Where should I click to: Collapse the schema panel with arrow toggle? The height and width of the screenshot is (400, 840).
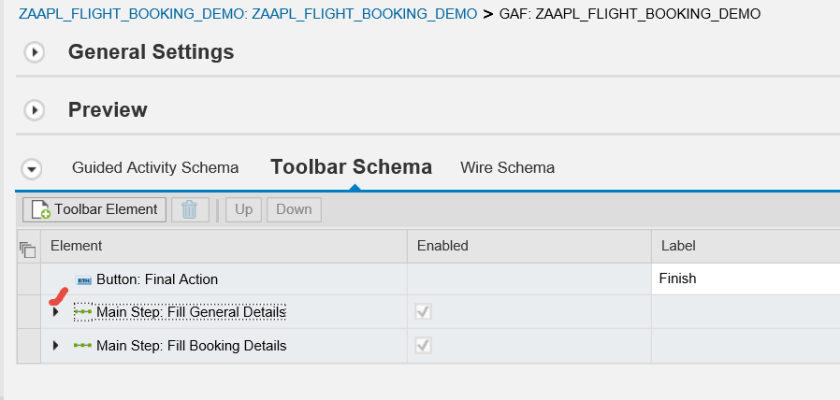(32, 168)
